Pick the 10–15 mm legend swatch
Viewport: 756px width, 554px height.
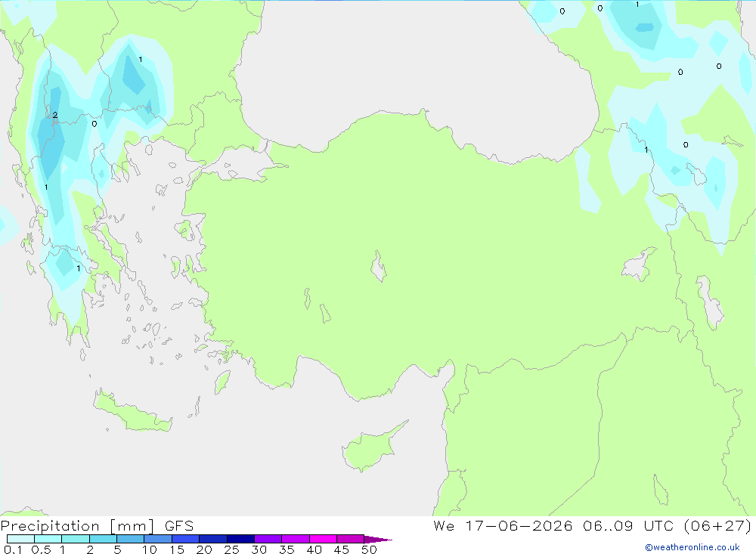(x=158, y=539)
